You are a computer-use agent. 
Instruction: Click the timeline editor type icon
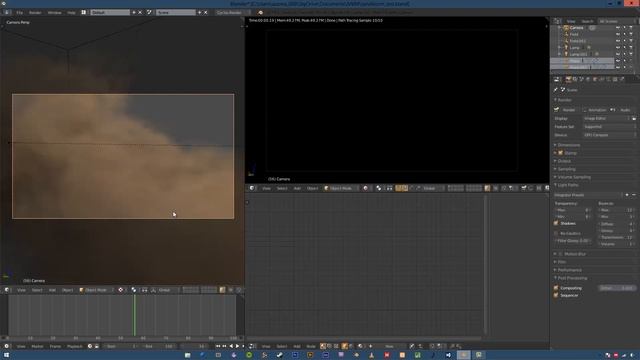pyautogui.click(x=7, y=346)
